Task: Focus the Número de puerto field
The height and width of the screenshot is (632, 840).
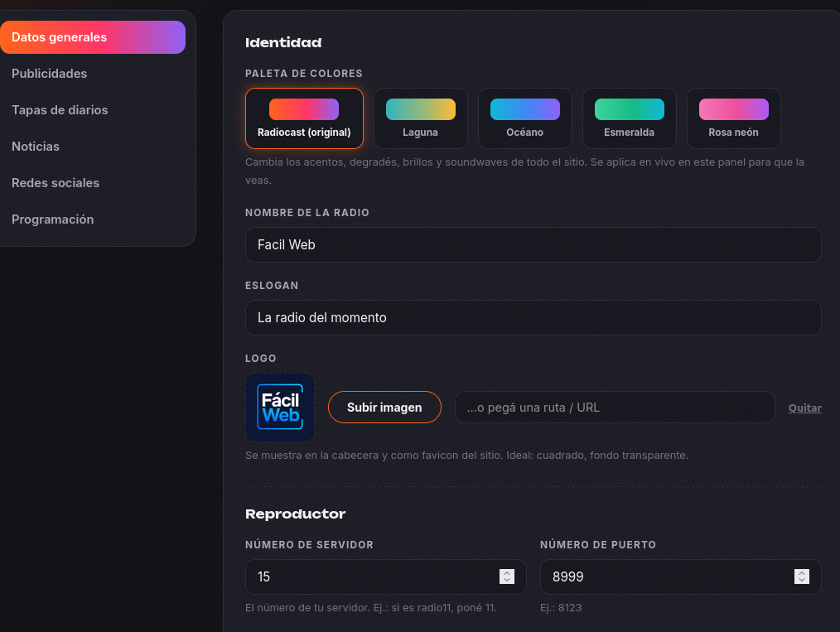Action: coord(680,577)
